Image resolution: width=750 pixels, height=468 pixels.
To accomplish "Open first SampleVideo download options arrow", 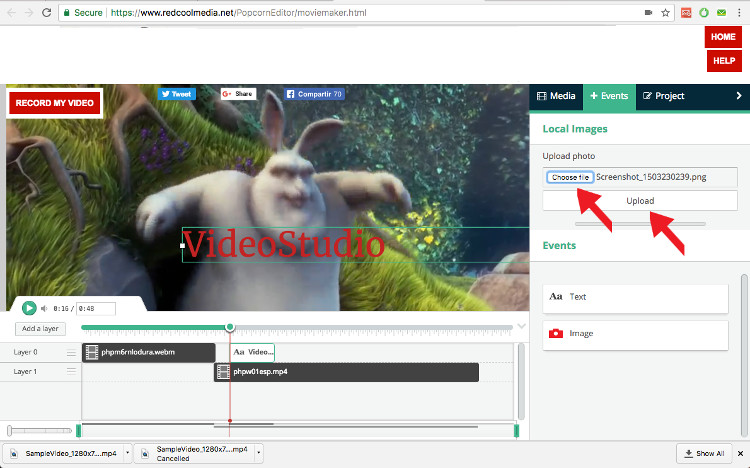I will pyautogui.click(x=124, y=453).
